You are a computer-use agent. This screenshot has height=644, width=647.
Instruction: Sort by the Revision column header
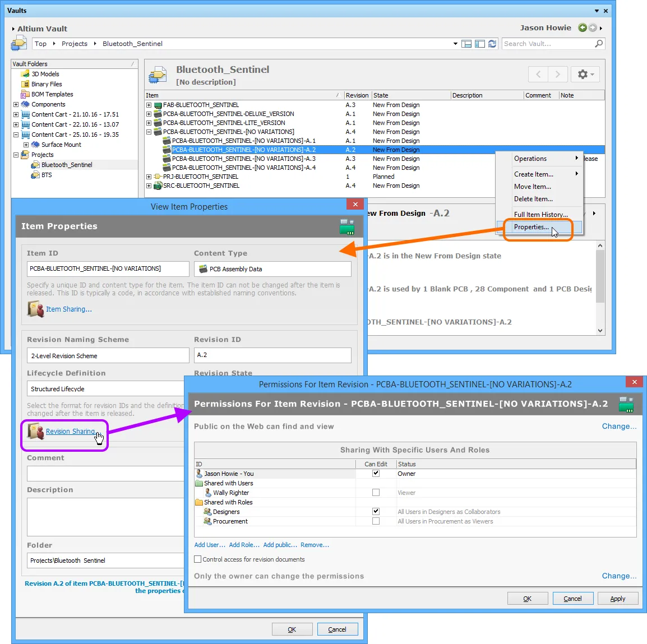[x=357, y=95]
